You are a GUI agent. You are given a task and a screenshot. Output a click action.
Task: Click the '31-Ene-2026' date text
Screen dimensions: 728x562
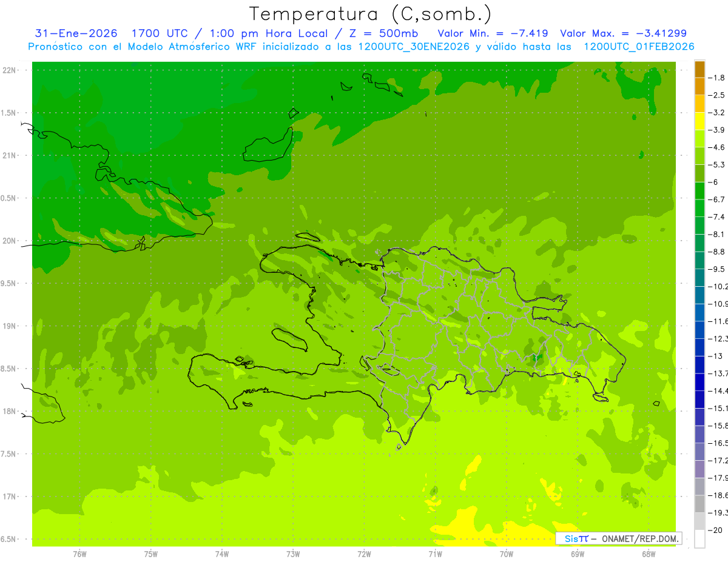[x=76, y=33]
